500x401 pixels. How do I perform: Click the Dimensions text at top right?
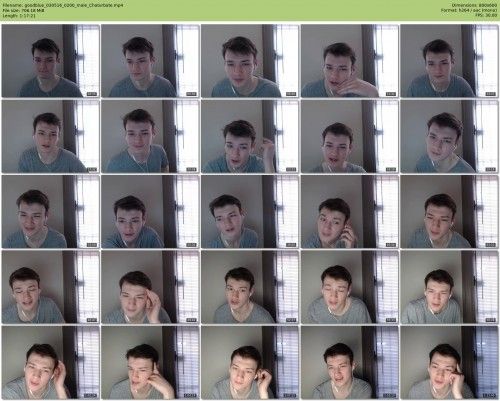[474, 5]
